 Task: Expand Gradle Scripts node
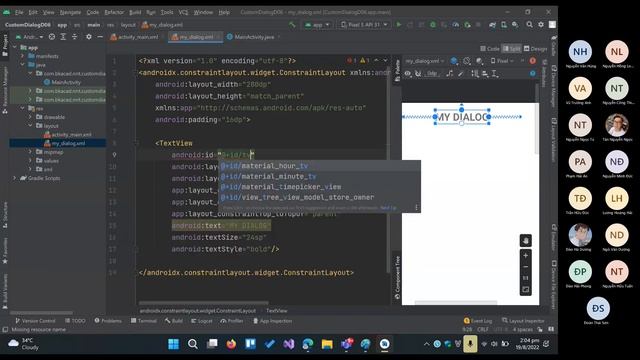[x=15, y=178]
